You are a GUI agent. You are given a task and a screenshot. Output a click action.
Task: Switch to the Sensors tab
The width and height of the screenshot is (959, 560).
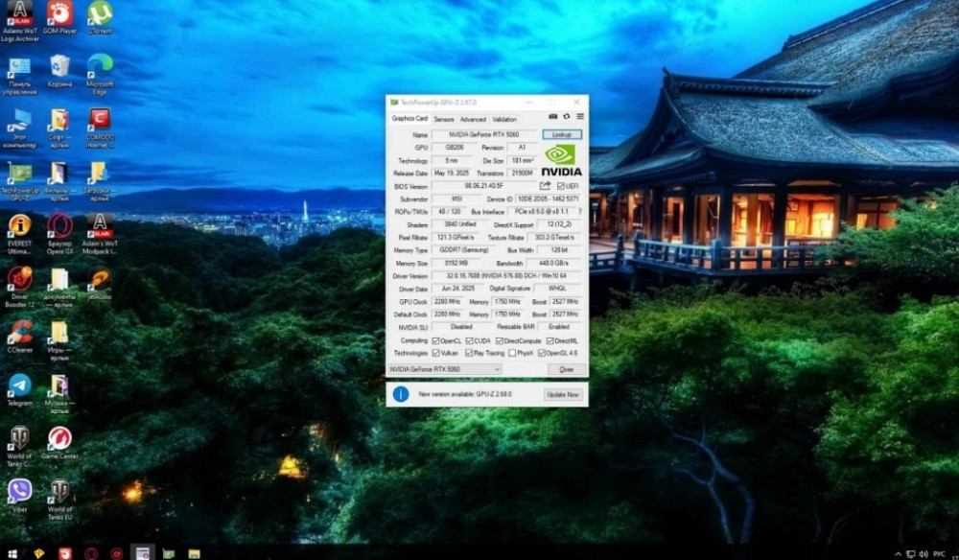point(444,120)
